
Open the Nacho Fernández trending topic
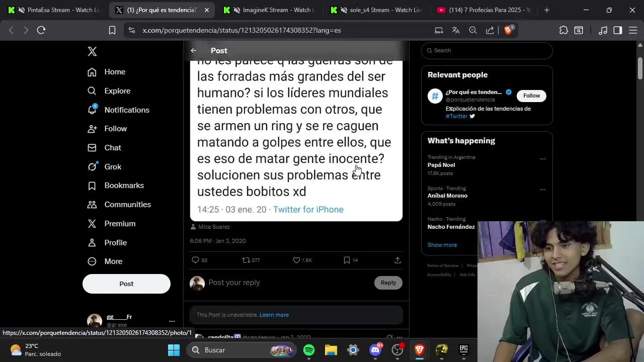(451, 227)
